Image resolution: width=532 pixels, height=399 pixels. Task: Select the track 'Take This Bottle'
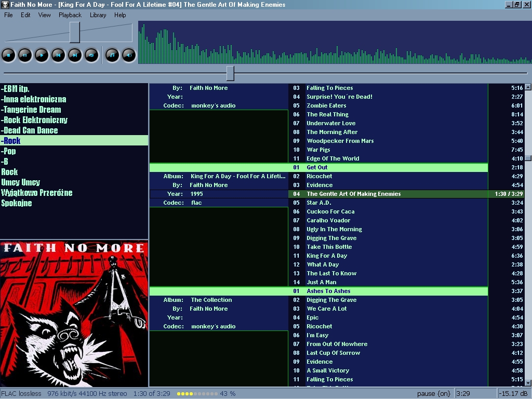tap(406, 247)
